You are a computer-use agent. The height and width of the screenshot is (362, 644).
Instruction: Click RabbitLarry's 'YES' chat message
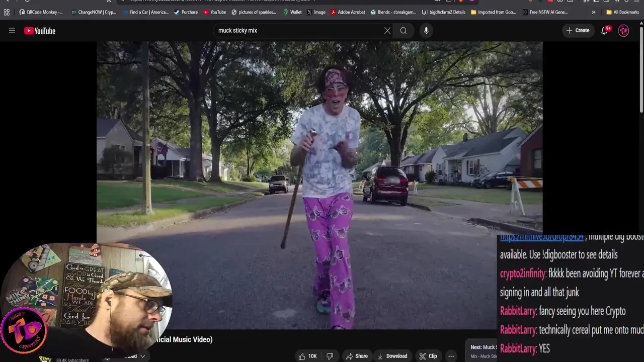point(544,348)
